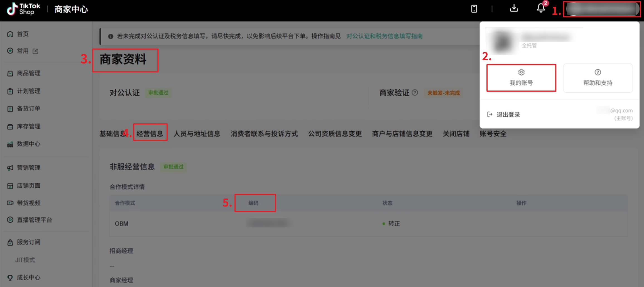Click the 状态 column header

(x=387, y=203)
